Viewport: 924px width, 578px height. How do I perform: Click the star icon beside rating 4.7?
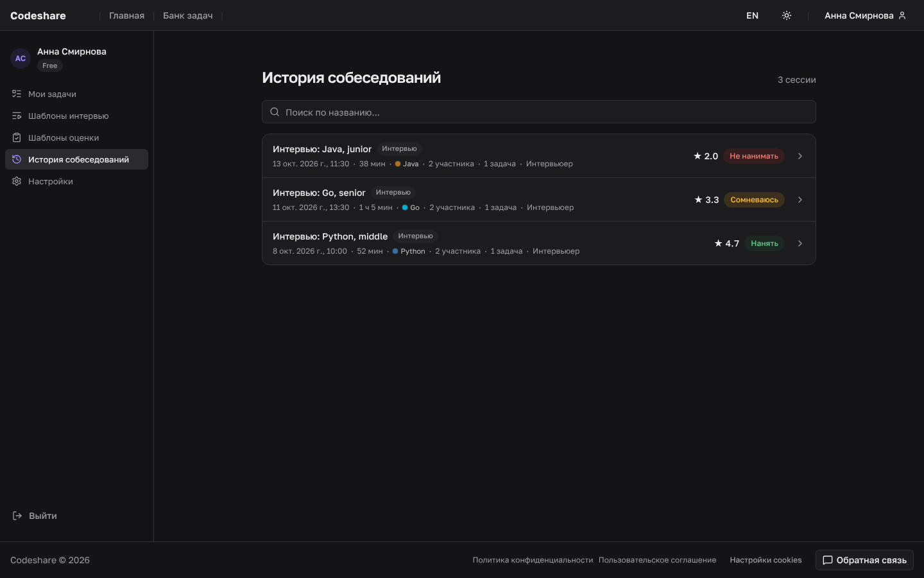(x=718, y=243)
